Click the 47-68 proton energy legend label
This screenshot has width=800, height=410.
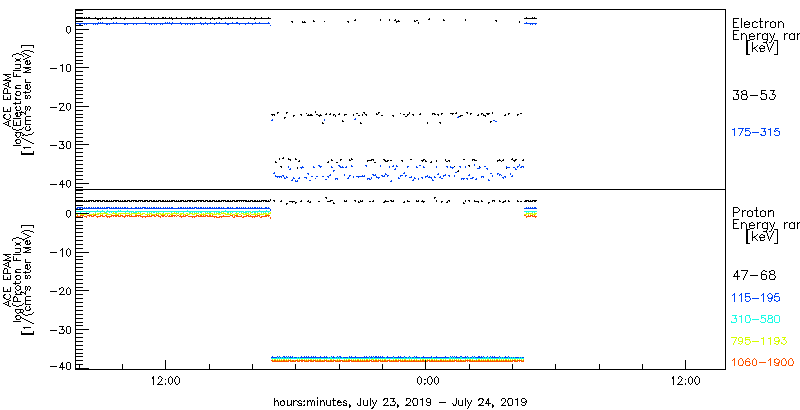tap(754, 276)
